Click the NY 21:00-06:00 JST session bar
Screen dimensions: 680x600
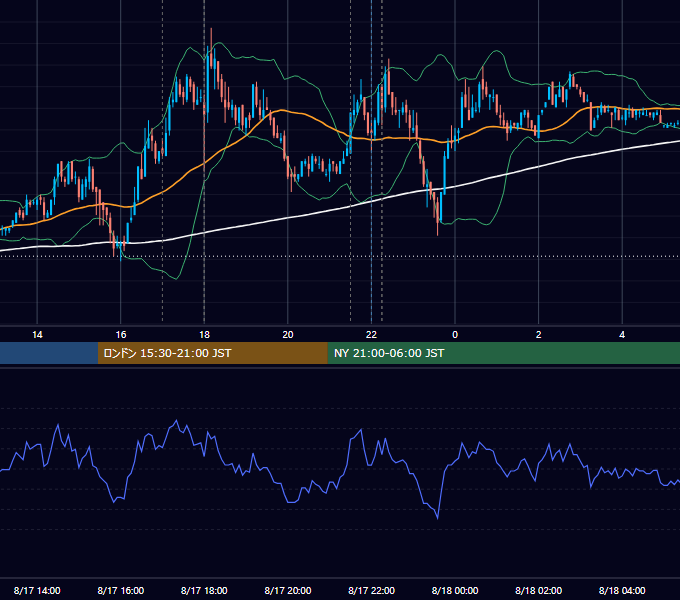tap(503, 353)
